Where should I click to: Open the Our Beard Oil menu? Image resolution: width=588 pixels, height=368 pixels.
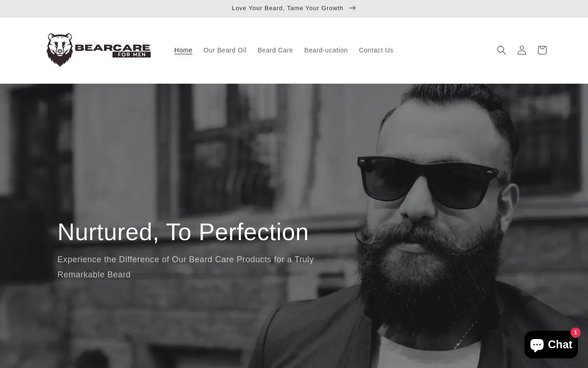tap(225, 50)
